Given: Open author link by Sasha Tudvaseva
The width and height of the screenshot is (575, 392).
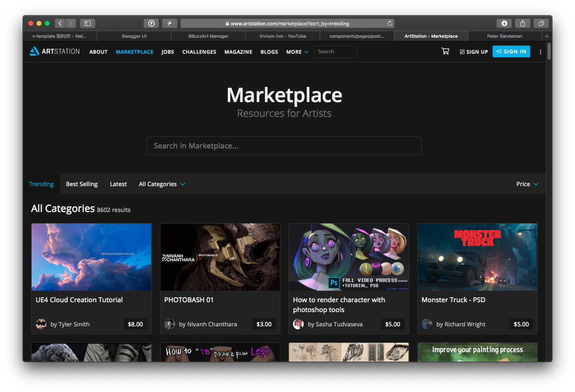Looking at the screenshot, I should tap(335, 324).
